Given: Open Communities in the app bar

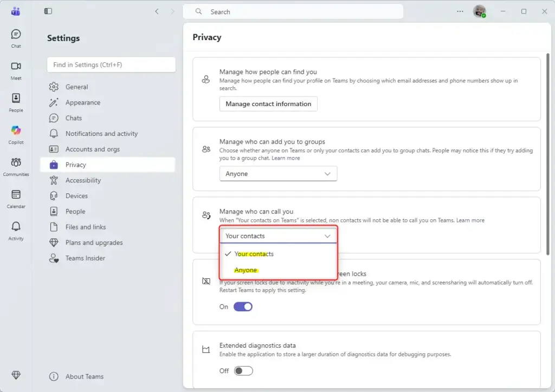Looking at the screenshot, I should coord(16,167).
